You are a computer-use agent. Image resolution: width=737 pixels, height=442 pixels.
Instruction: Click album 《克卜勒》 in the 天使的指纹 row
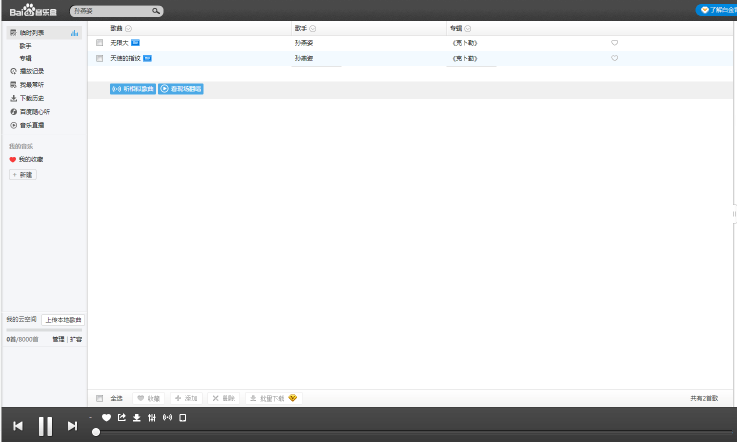point(464,58)
